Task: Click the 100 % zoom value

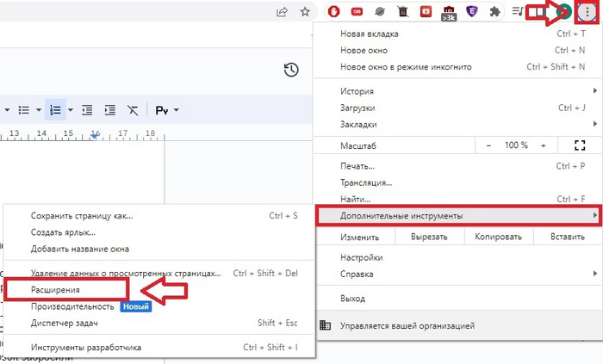Action: [516, 145]
